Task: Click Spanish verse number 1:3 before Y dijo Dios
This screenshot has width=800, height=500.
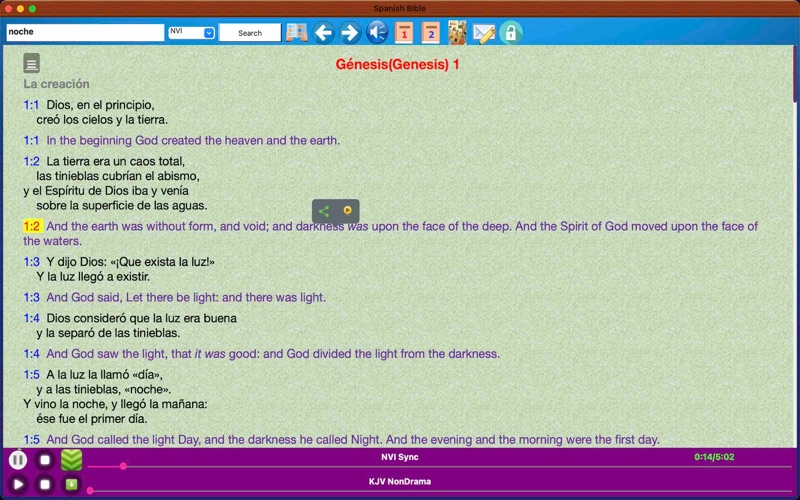Action: click(31, 262)
